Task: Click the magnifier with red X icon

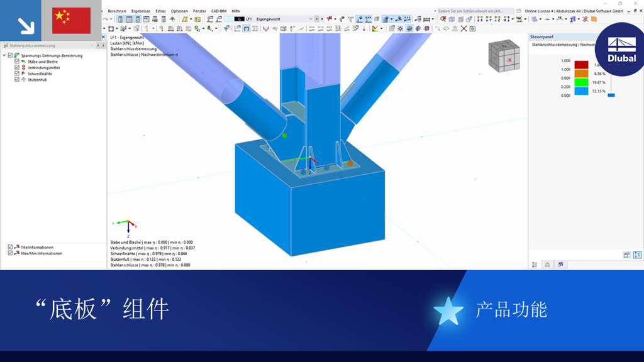Action: coord(443,19)
